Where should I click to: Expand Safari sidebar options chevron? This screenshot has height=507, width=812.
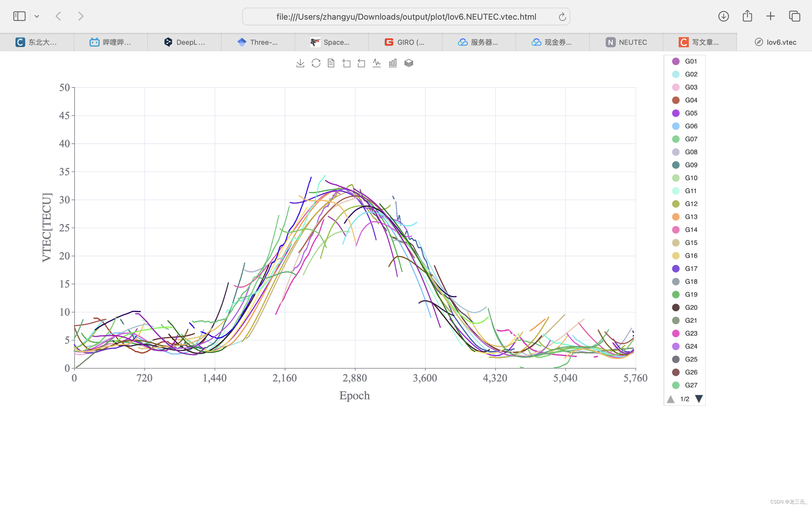coord(37,16)
